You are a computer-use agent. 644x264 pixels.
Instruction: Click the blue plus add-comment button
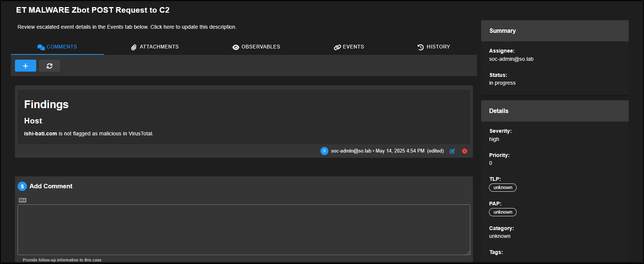pos(25,66)
